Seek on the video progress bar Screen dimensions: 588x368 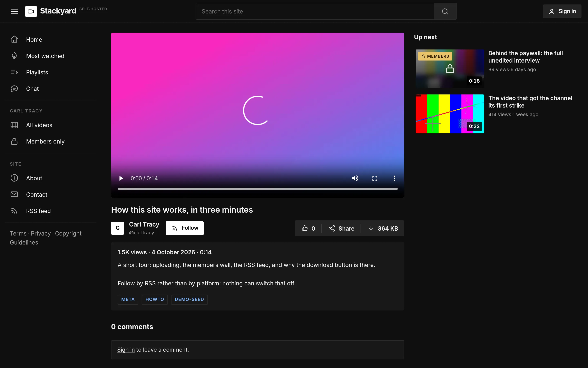257,189
